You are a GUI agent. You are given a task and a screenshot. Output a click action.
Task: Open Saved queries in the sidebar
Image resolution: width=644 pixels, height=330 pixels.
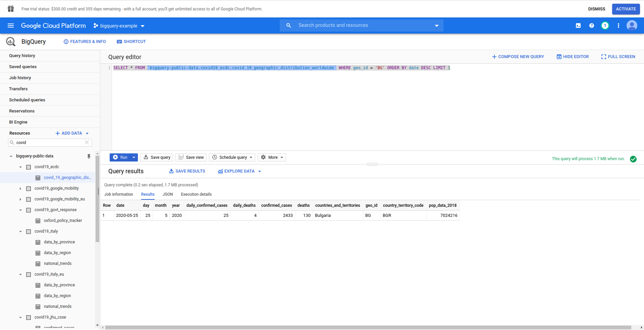(x=50, y=67)
